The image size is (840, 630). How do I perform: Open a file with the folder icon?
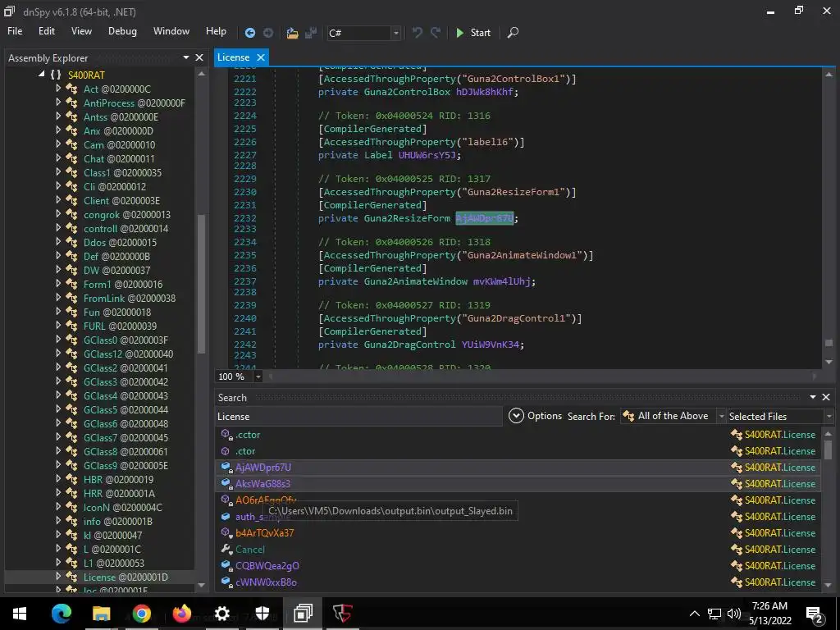[x=292, y=33]
